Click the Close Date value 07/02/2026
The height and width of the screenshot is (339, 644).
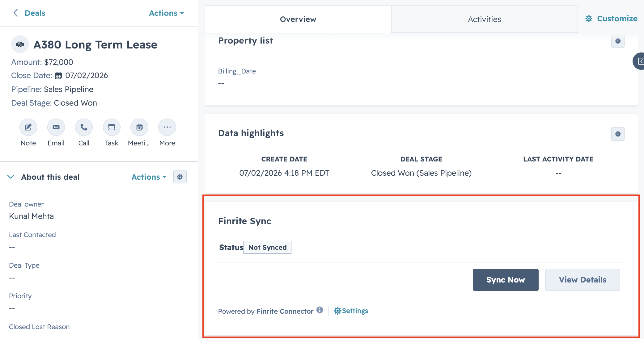87,76
